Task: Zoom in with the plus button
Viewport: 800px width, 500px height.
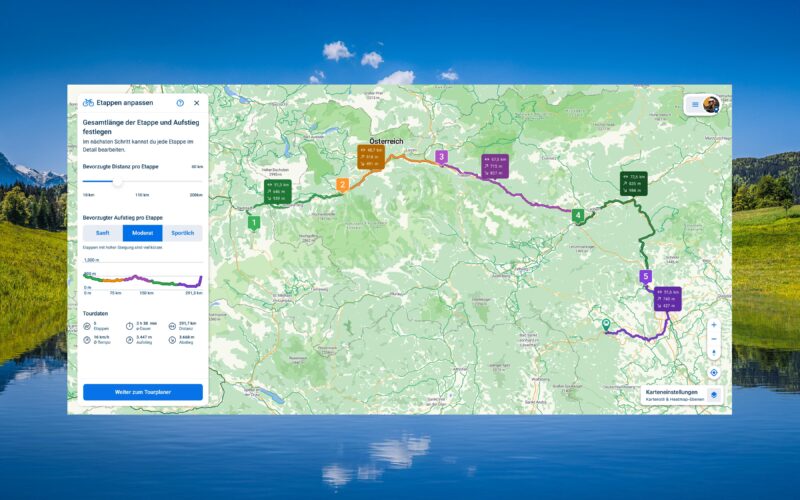Action: (714, 325)
